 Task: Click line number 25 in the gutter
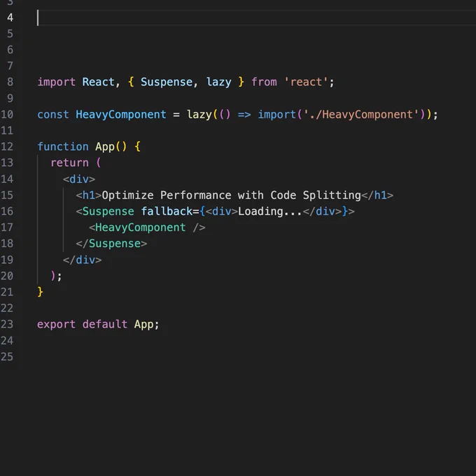tap(7, 357)
